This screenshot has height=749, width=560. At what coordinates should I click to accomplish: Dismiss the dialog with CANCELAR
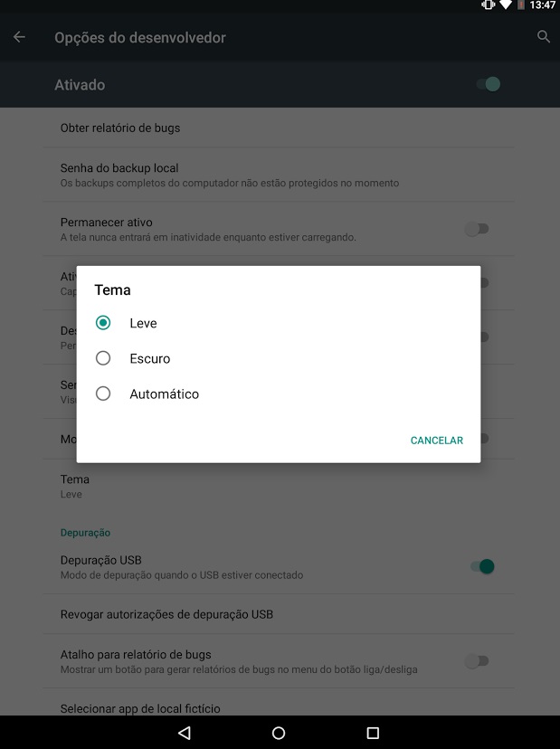pos(437,441)
